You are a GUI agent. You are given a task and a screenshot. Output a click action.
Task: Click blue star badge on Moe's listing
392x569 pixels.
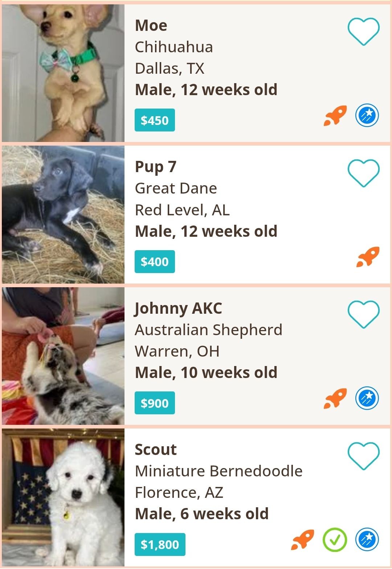tap(367, 115)
